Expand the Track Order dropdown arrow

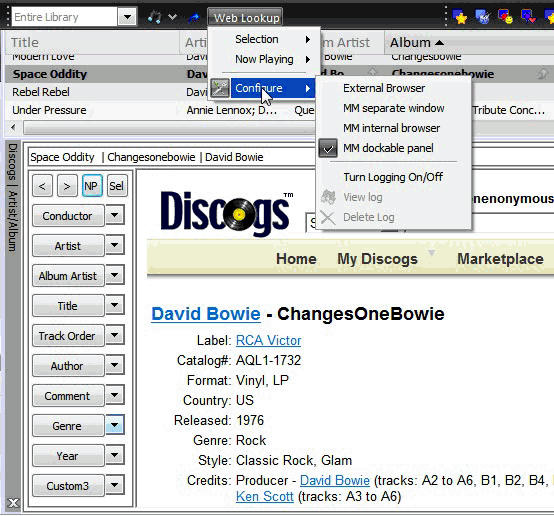pyautogui.click(x=115, y=335)
